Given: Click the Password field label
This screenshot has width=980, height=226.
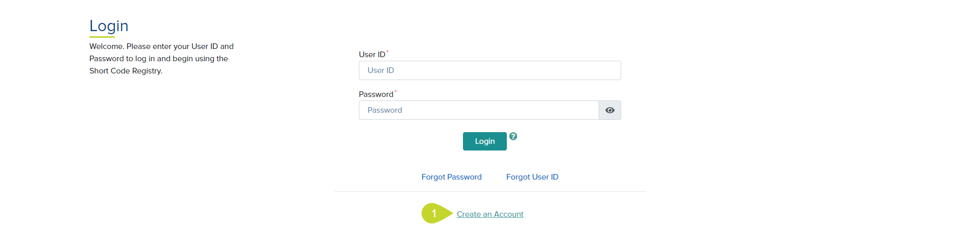Looking at the screenshot, I should (x=376, y=94).
